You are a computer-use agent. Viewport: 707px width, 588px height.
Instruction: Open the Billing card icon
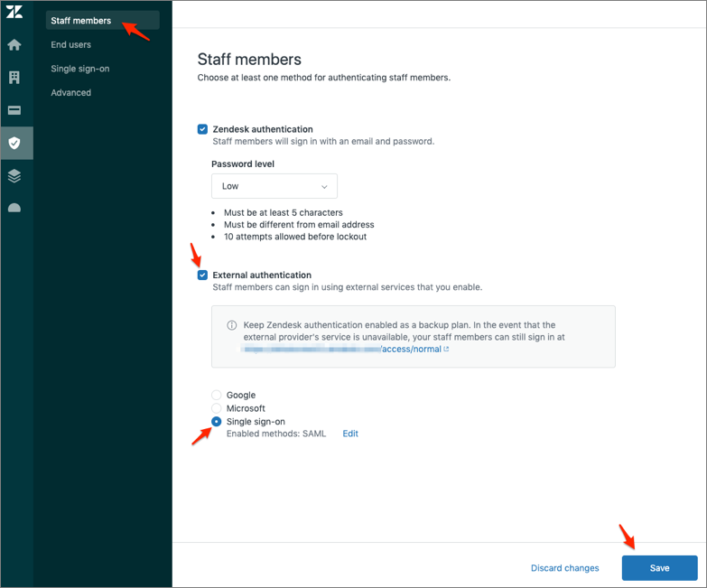coord(14,110)
